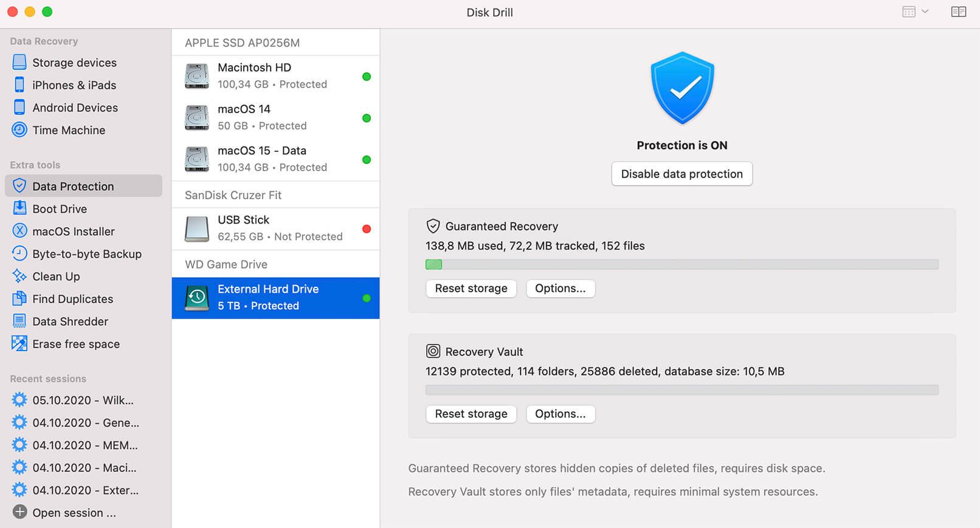Click gear icon for 04.10.2020 Maci session
This screenshot has width=980, height=528.
pos(19,467)
